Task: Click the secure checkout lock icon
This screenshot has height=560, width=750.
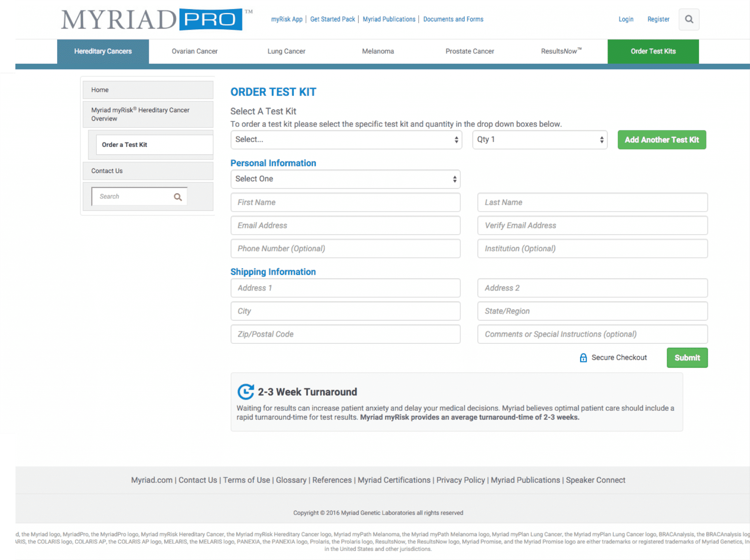Action: [x=583, y=357]
